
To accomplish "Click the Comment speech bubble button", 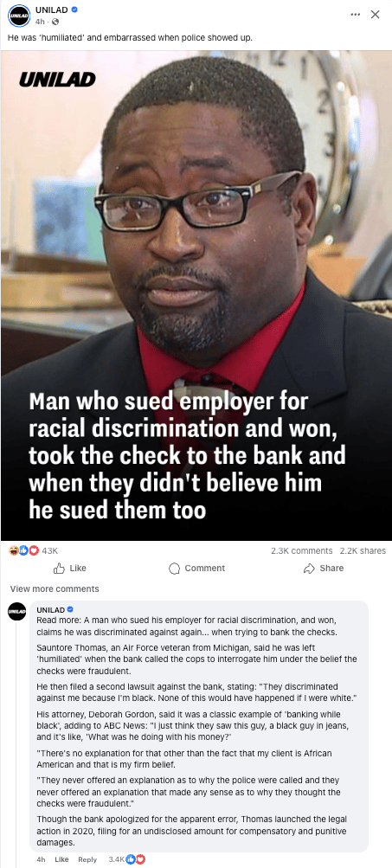I will [196, 568].
